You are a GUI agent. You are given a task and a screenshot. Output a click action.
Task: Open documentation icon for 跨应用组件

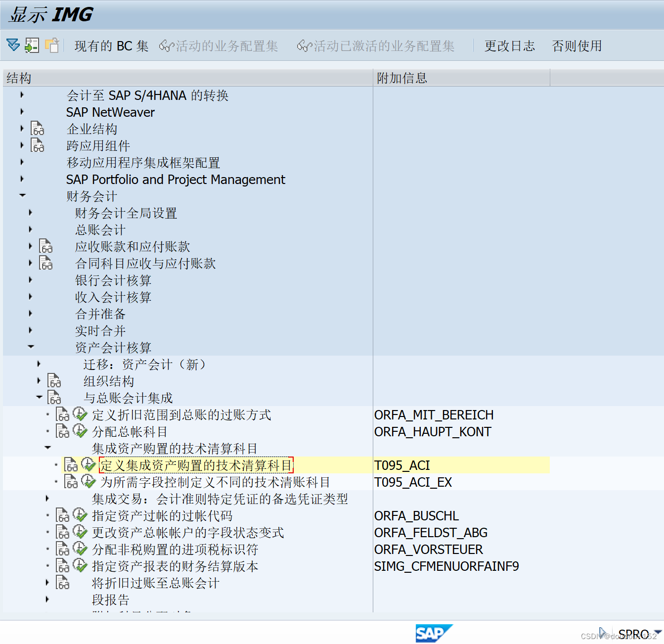(38, 145)
